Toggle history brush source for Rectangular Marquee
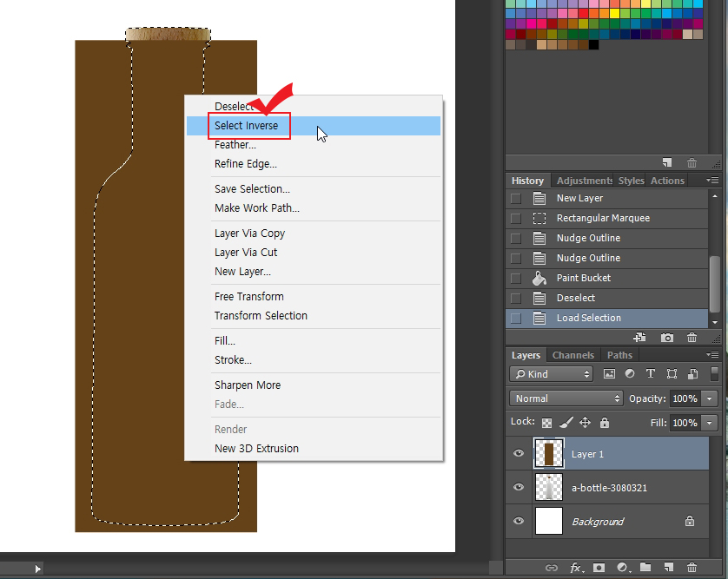This screenshot has height=579, width=728. (x=516, y=218)
